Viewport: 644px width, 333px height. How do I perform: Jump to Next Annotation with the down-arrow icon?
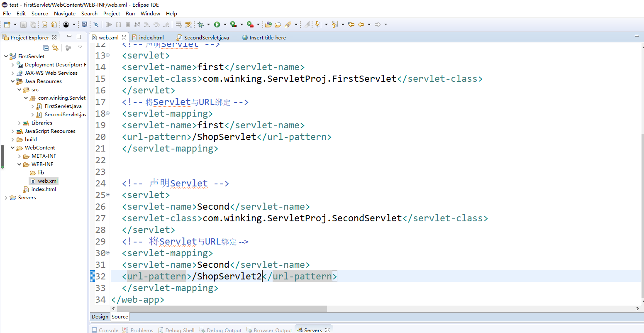coord(318,24)
